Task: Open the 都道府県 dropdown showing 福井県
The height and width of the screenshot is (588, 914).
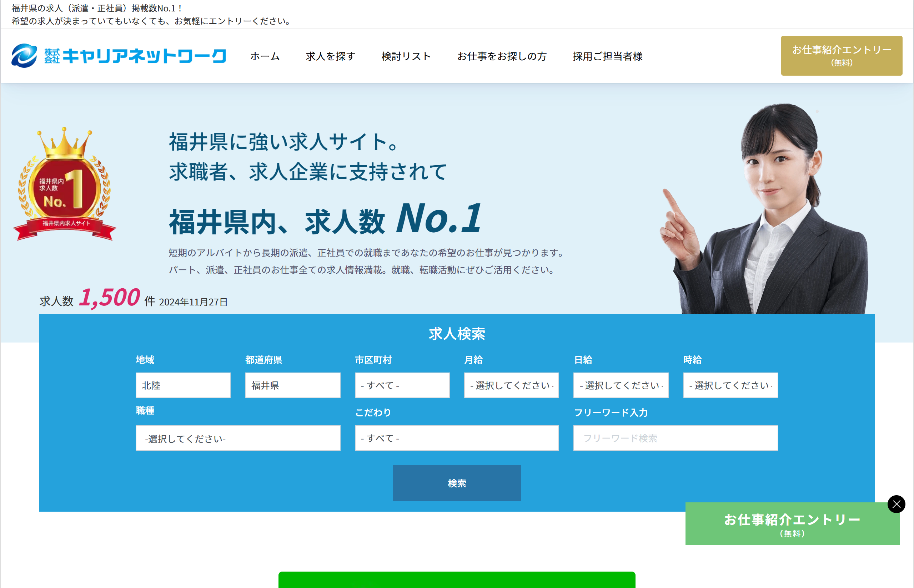Action: (x=292, y=385)
